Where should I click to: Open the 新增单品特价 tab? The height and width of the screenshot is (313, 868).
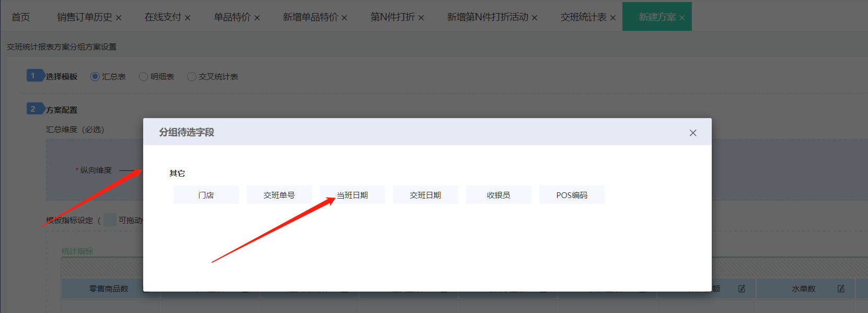310,17
